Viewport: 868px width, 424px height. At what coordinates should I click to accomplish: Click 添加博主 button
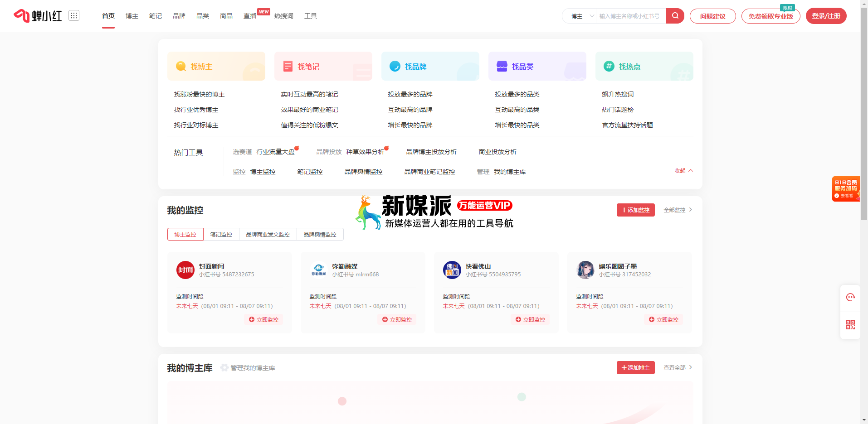coord(636,367)
